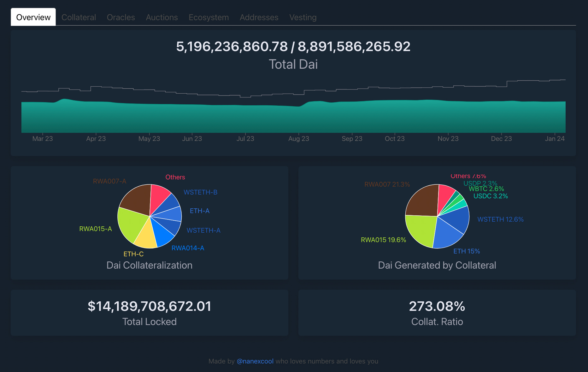Switch to the Overview tab
588x372 pixels.
(x=33, y=17)
